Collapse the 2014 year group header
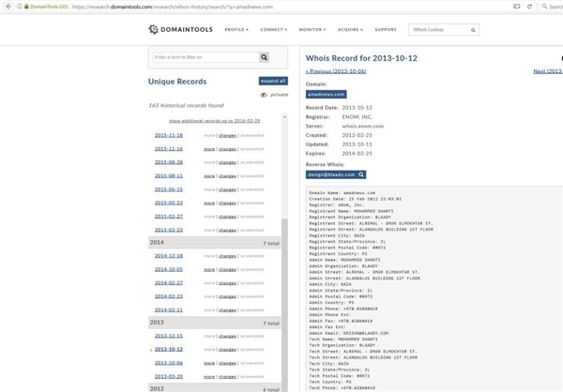The height and width of the screenshot is (392, 563). (215, 243)
